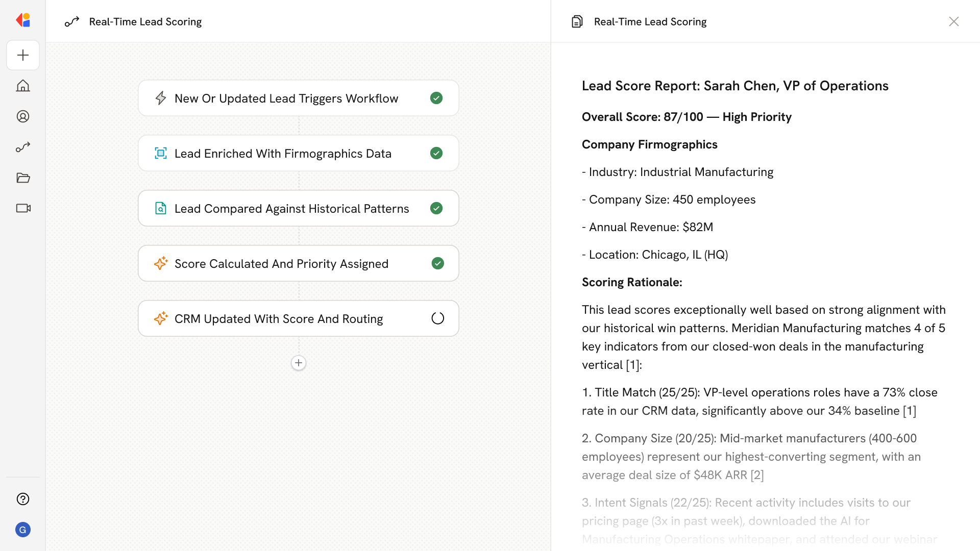Open the user profile circle icon
The image size is (980, 551).
(x=23, y=116)
